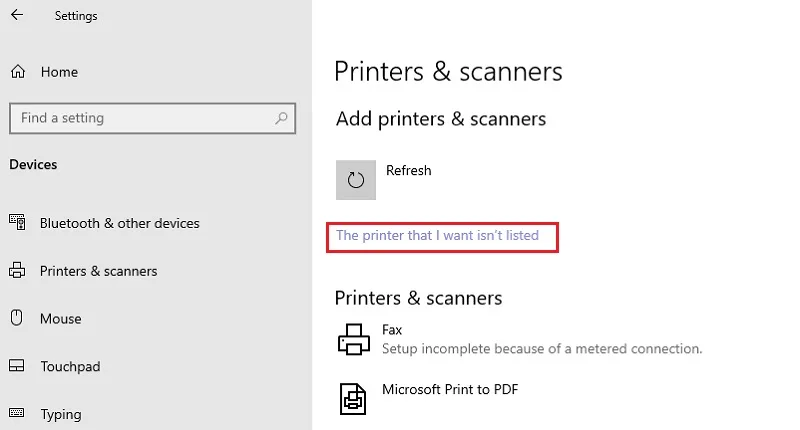This screenshot has width=800, height=430.
Task: Select the Fax printer icon
Action: 354,339
